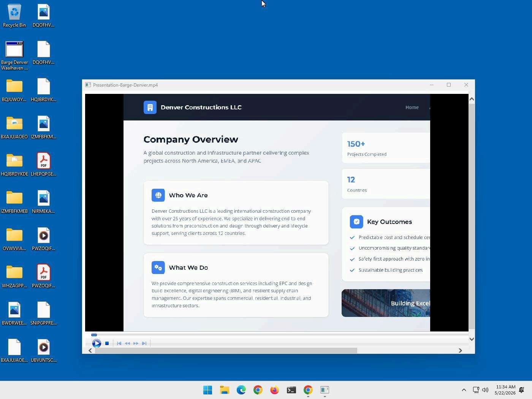Skip to previous track in the player
Viewport: 532px width, 399px height.
[x=119, y=343]
